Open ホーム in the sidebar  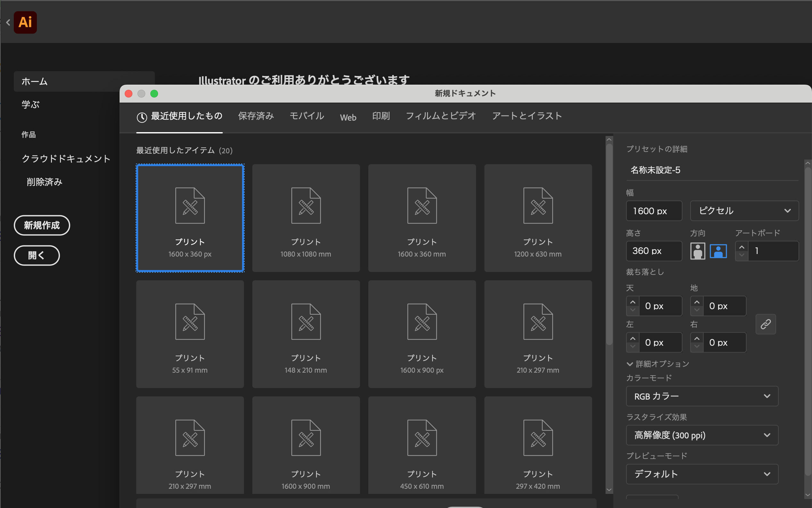84,81
